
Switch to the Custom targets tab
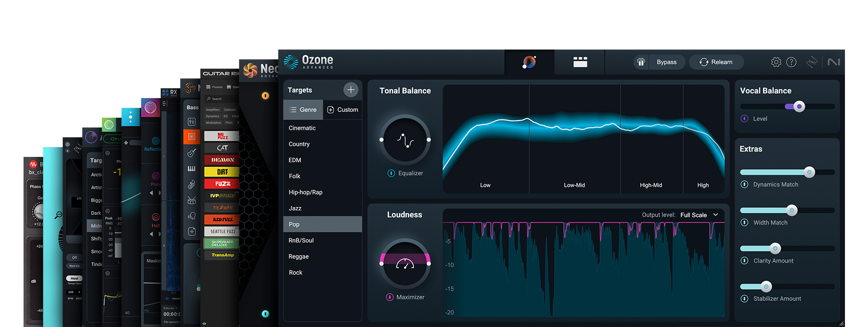(342, 110)
